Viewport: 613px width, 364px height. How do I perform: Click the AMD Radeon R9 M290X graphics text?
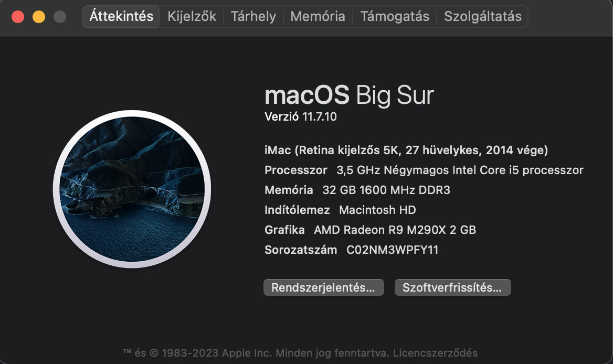(395, 230)
